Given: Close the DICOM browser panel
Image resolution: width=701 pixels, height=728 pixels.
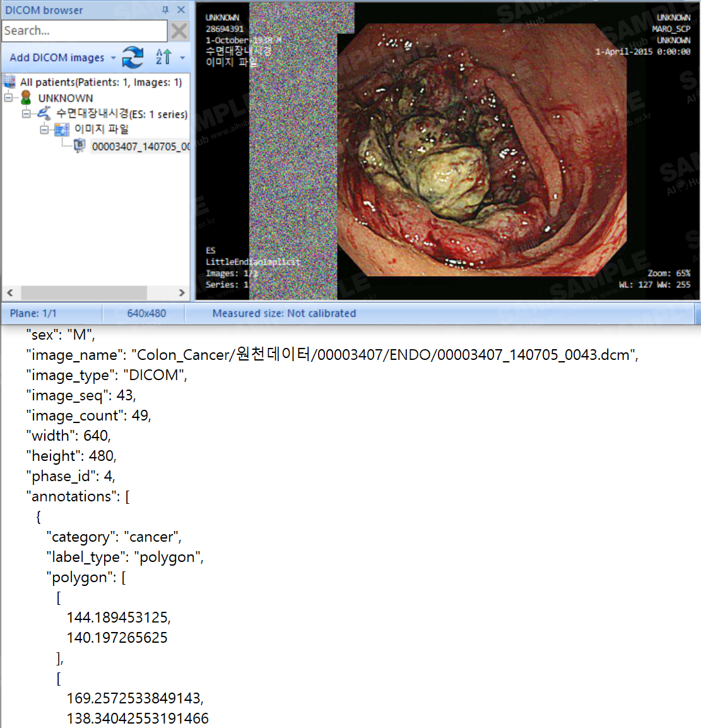Looking at the screenshot, I should pos(181,10).
